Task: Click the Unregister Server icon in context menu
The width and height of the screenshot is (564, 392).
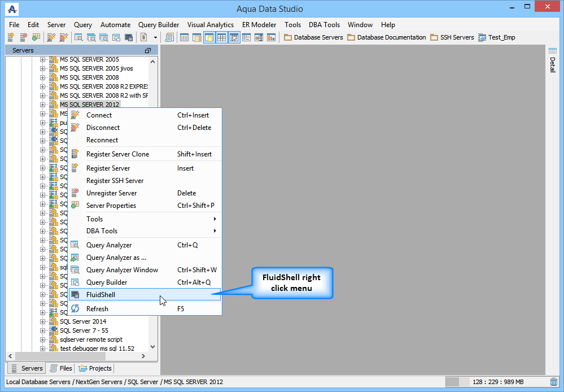Action: click(75, 193)
